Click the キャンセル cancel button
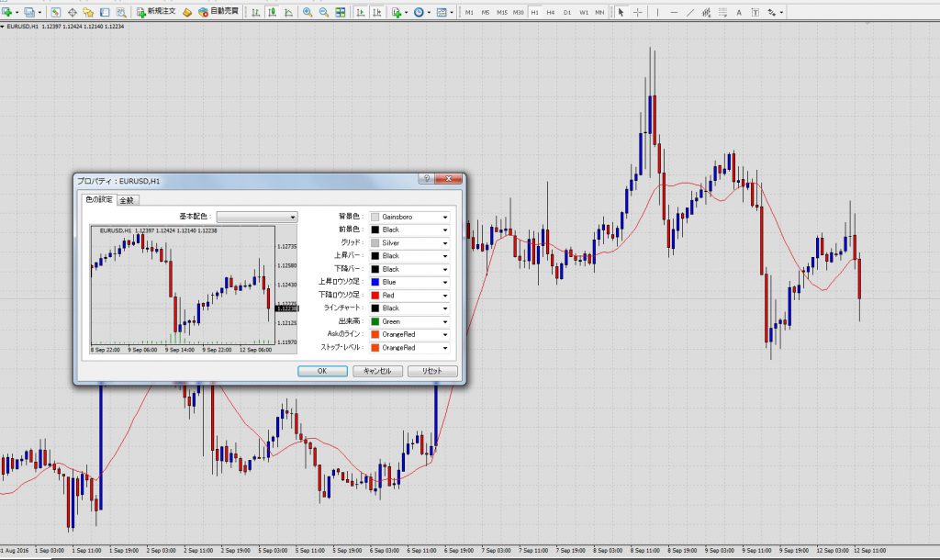 pyautogui.click(x=377, y=371)
